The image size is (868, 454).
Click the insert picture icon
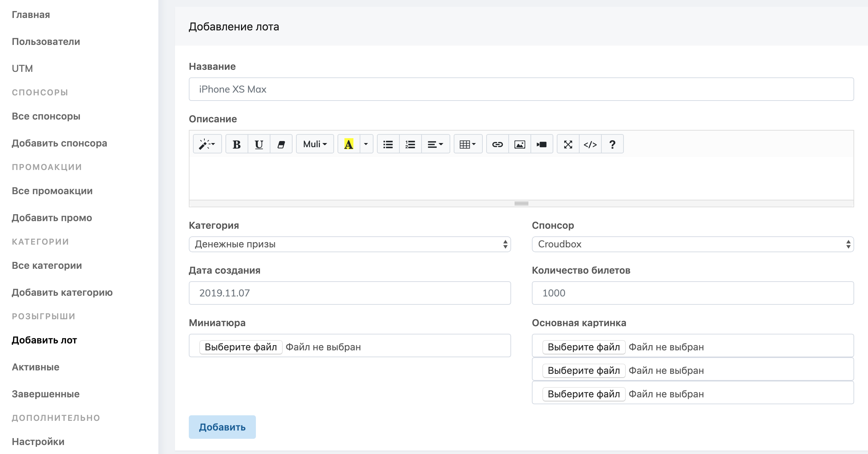coord(519,144)
